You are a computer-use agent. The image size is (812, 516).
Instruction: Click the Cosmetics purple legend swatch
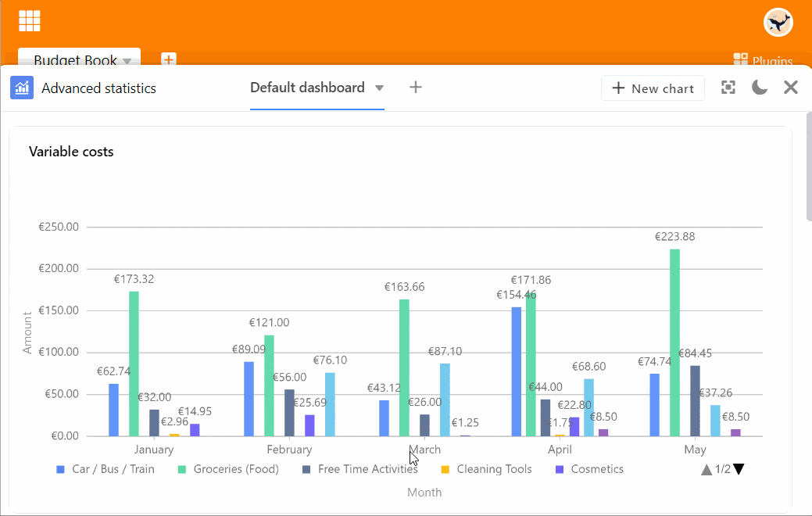click(560, 469)
